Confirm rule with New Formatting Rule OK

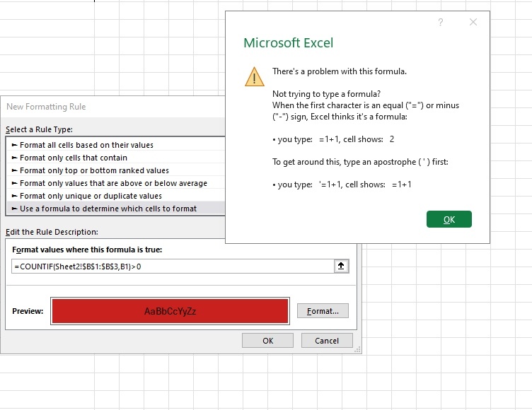point(267,341)
